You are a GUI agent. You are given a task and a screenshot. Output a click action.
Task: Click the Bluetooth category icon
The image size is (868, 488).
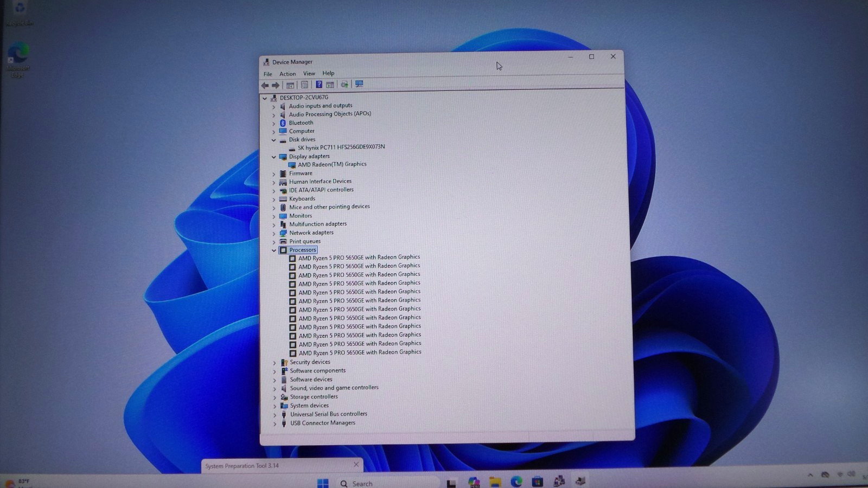click(x=283, y=123)
